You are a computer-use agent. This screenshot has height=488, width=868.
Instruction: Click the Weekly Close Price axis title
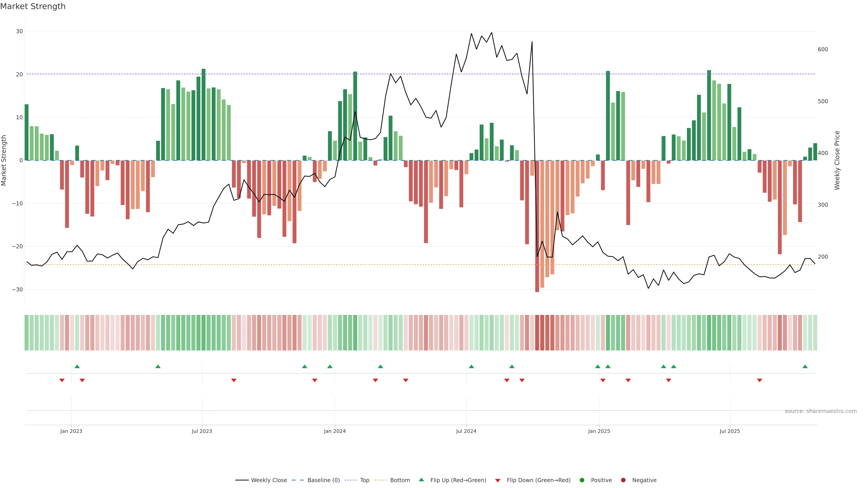tap(837, 160)
